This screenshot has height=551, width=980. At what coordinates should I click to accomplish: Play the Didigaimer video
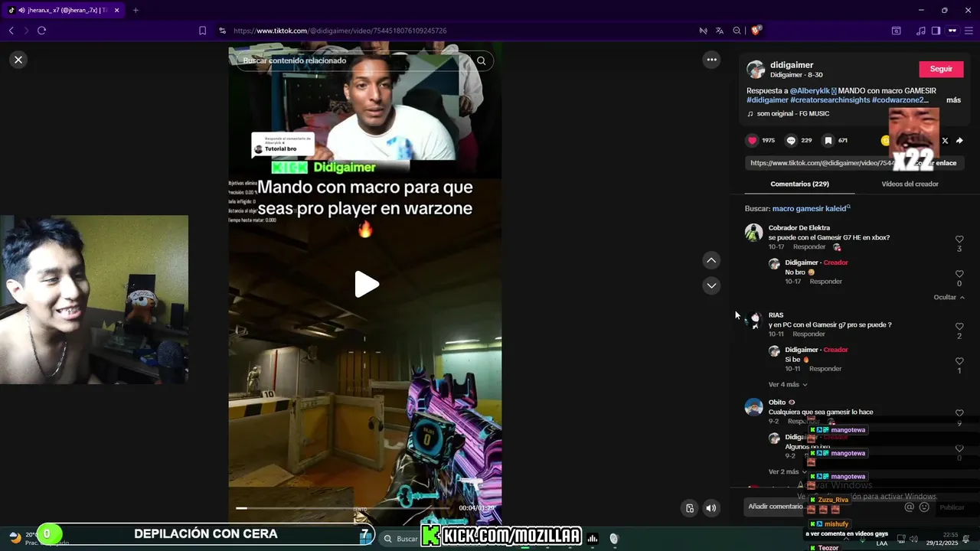pyautogui.click(x=366, y=285)
